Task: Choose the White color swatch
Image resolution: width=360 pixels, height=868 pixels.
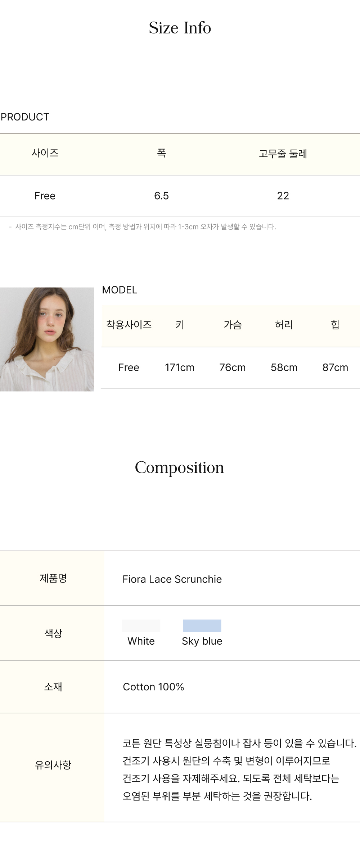Action: point(141,626)
